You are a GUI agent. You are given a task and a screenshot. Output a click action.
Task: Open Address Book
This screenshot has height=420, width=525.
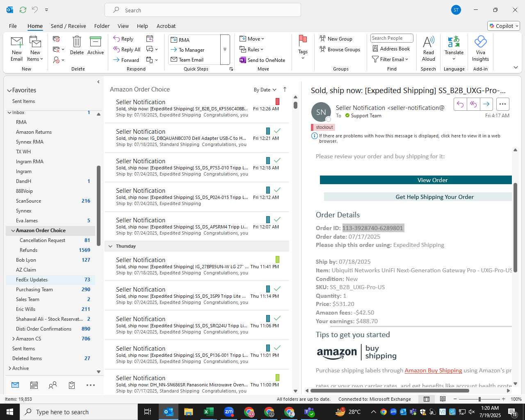tap(391, 48)
